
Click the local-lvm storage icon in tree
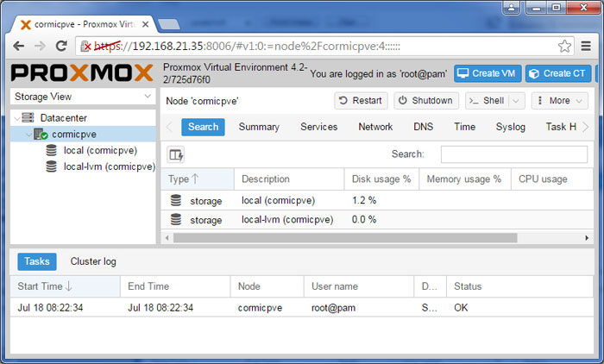pos(51,166)
